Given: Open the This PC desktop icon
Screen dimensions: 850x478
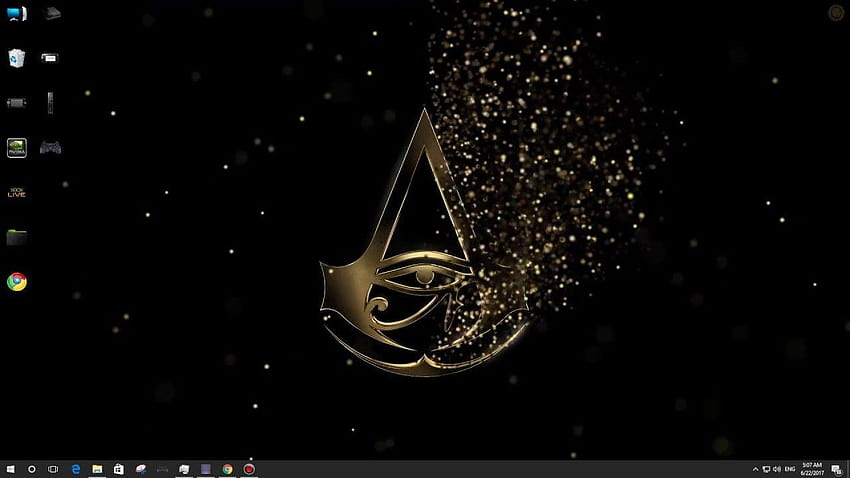Looking at the screenshot, I should (x=16, y=13).
